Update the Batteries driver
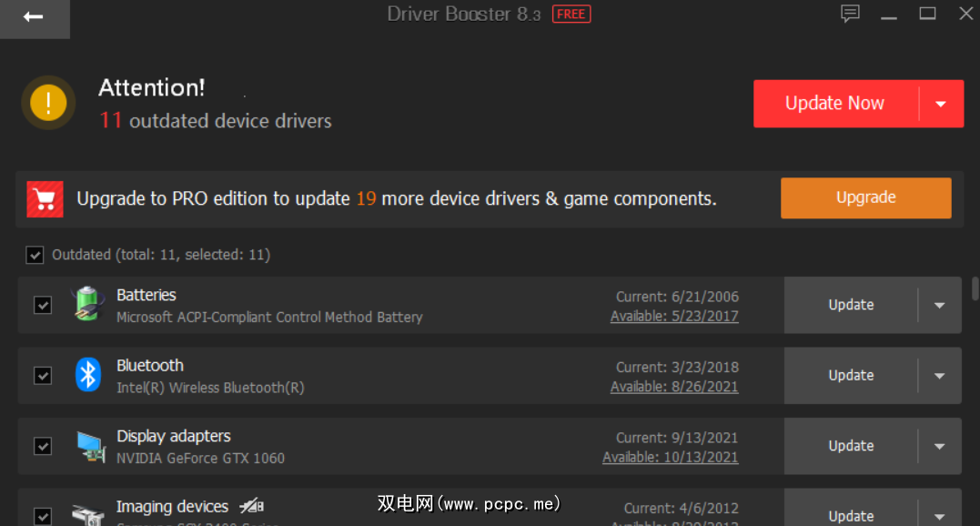The width and height of the screenshot is (980, 526). 851,305
